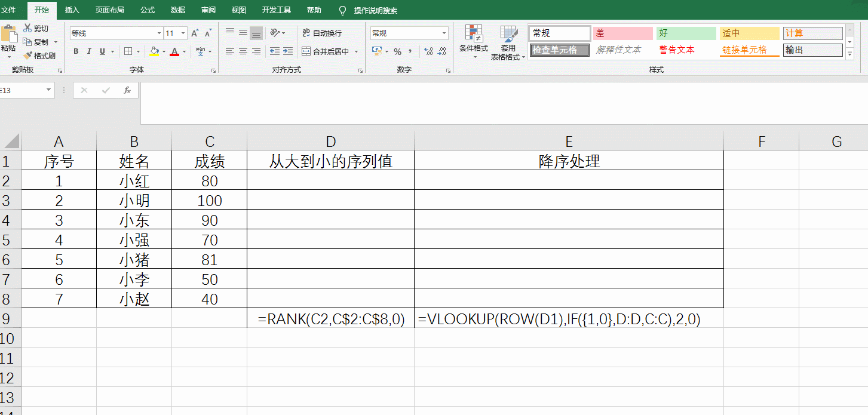Click in the formula bar input area
Viewport: 868px width, 415px height.
[504, 103]
